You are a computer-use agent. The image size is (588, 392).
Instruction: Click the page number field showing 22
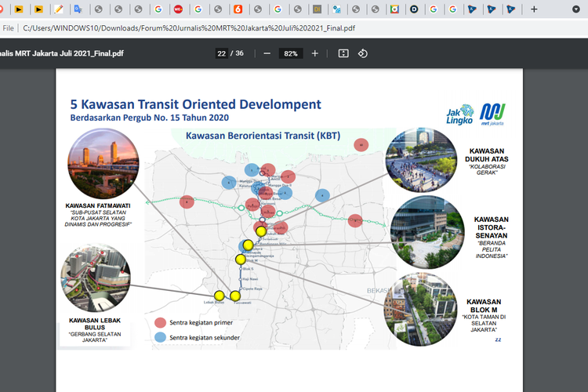(x=222, y=53)
